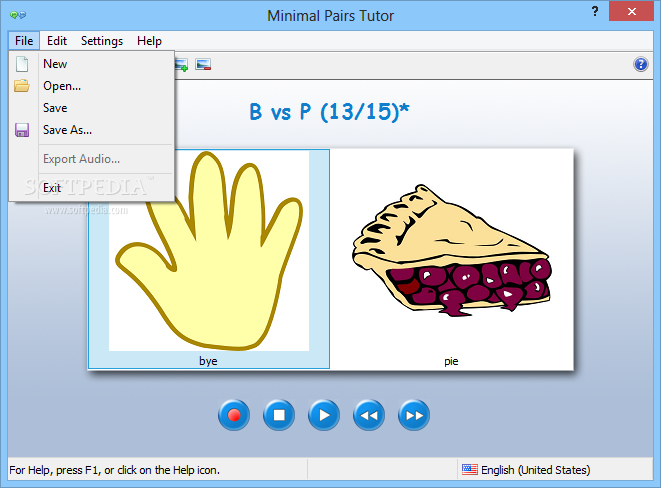Go to next pair with fast-forward button

414,415
